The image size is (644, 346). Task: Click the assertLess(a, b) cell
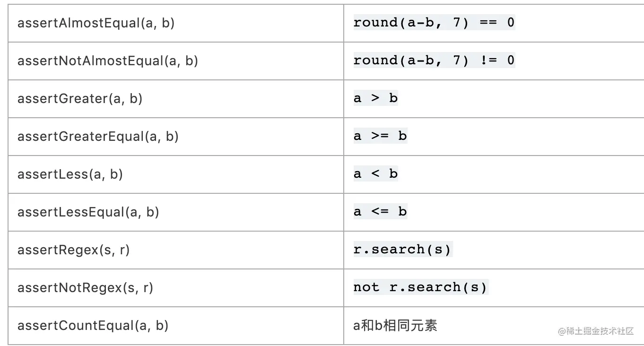click(70, 174)
